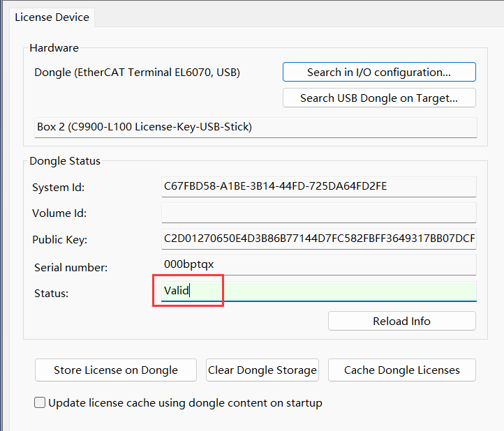Click the 'Update license cache using dongle content' label
Screen dimensions: 504x431
coord(185,402)
